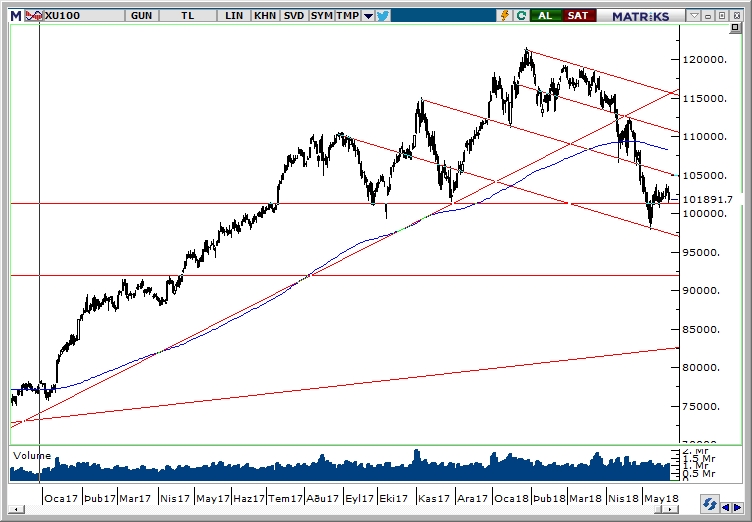
Task: Click the Tem17 date label
Action: coord(285,498)
